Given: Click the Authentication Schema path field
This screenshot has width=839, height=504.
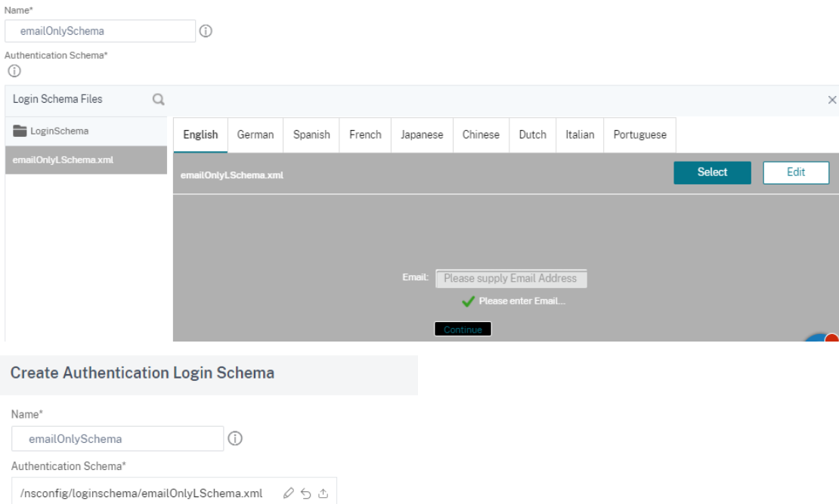Looking at the screenshot, I should tap(174, 493).
